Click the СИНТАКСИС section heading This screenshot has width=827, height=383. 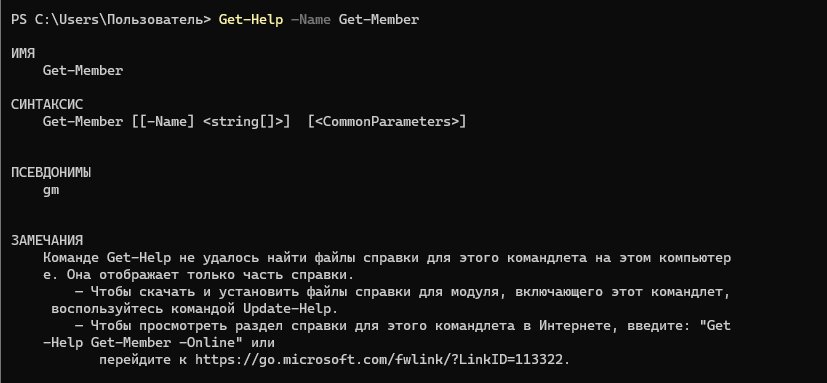click(47, 104)
